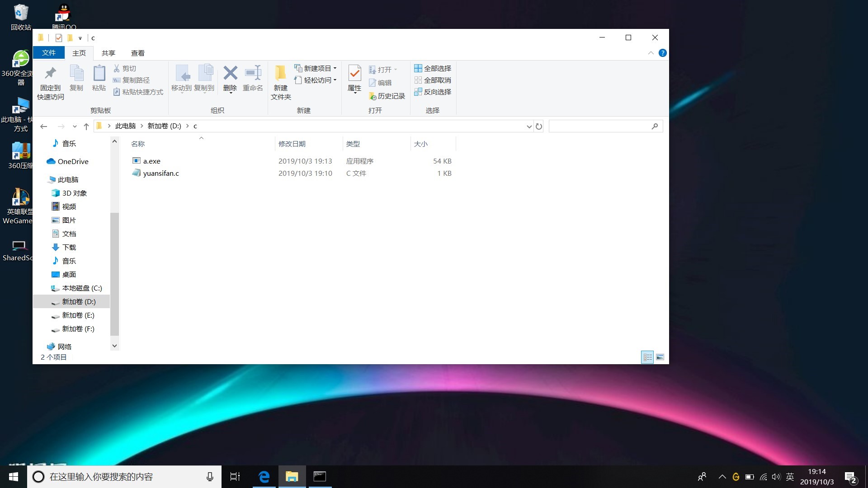The image size is (868, 488).
Task: Open address bar history dropdown arrow
Action: (529, 127)
